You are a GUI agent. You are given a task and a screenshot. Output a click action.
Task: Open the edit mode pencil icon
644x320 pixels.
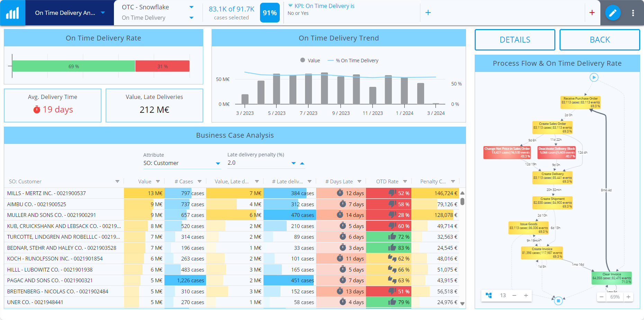click(x=613, y=12)
